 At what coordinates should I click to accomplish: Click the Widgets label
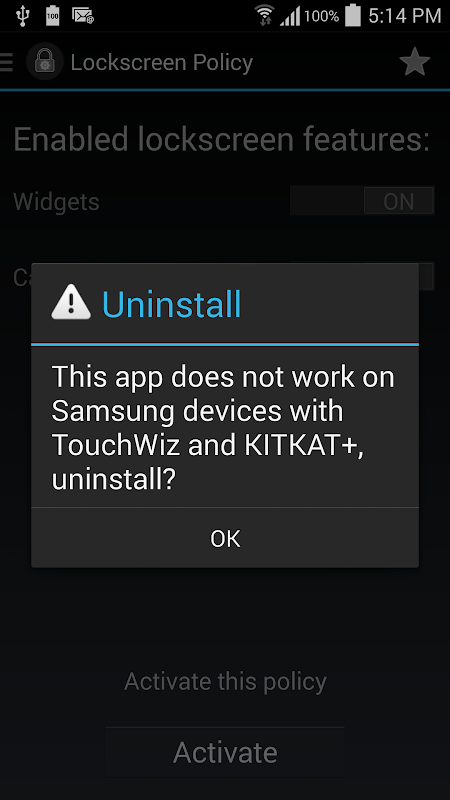pos(56,202)
